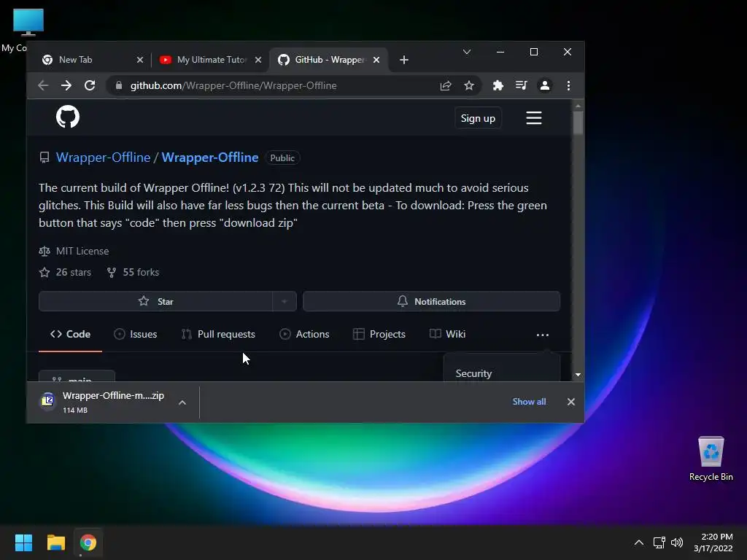The image size is (747, 560).
Task: Click Show all downloads
Action: [x=529, y=402]
